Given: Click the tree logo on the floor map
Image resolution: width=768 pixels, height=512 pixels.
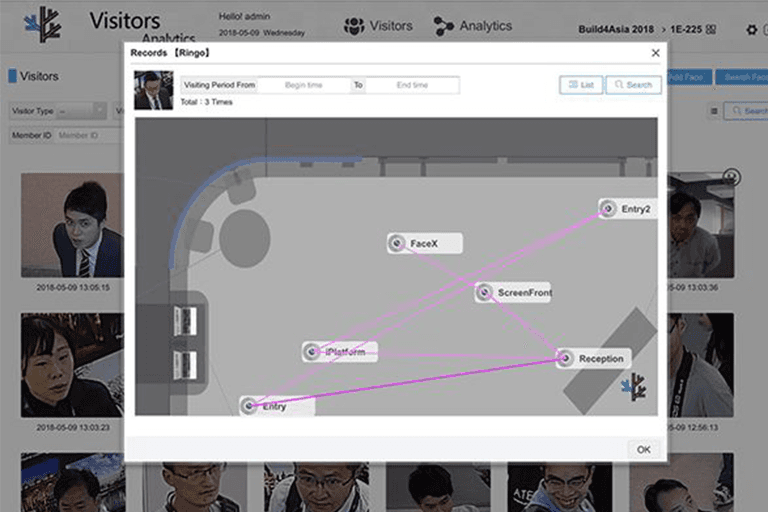Looking at the screenshot, I should coord(634,386).
